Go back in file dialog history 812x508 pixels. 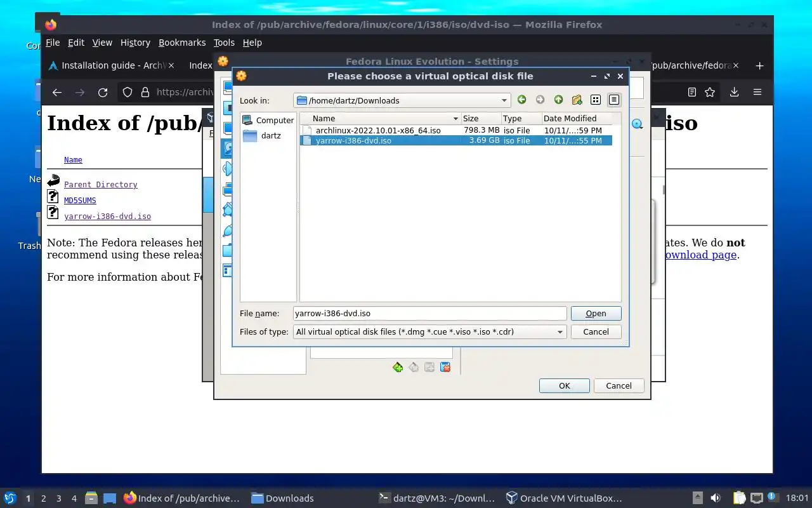[x=521, y=100]
